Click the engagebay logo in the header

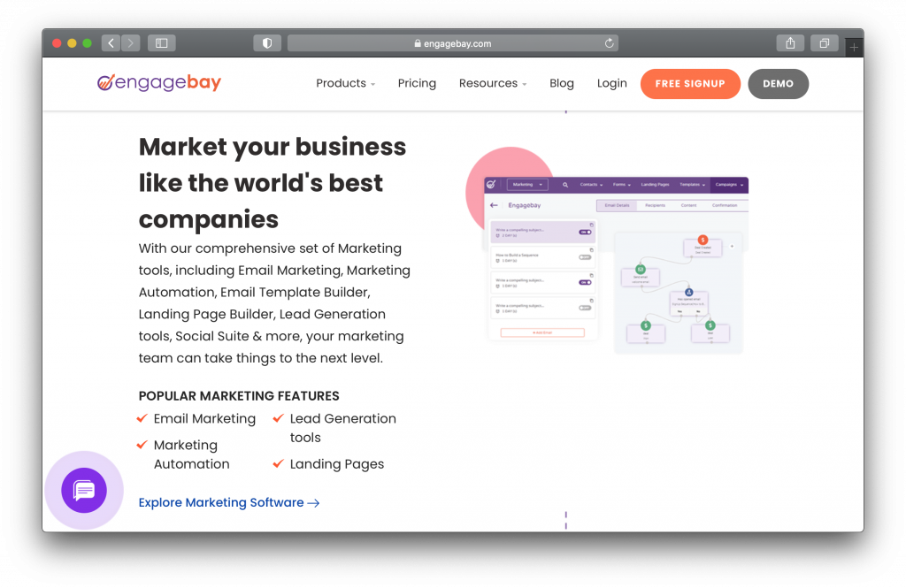click(159, 82)
